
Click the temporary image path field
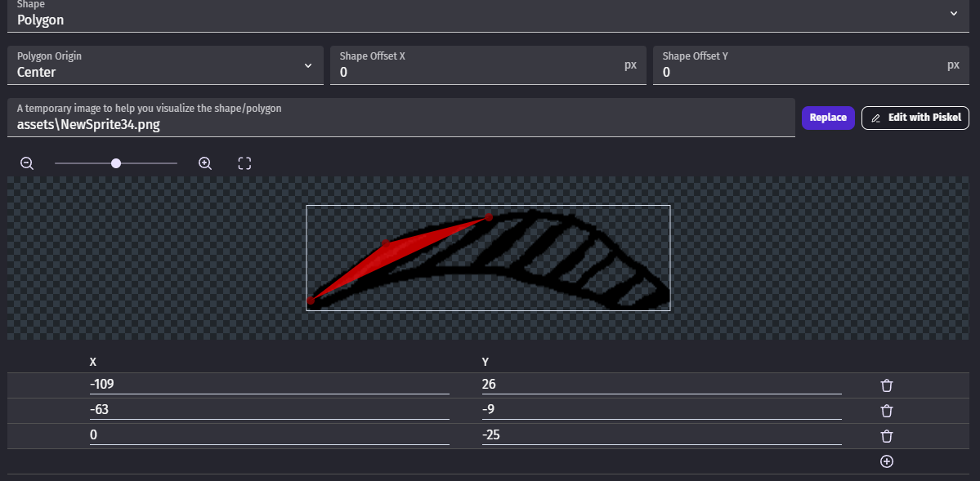click(401, 126)
